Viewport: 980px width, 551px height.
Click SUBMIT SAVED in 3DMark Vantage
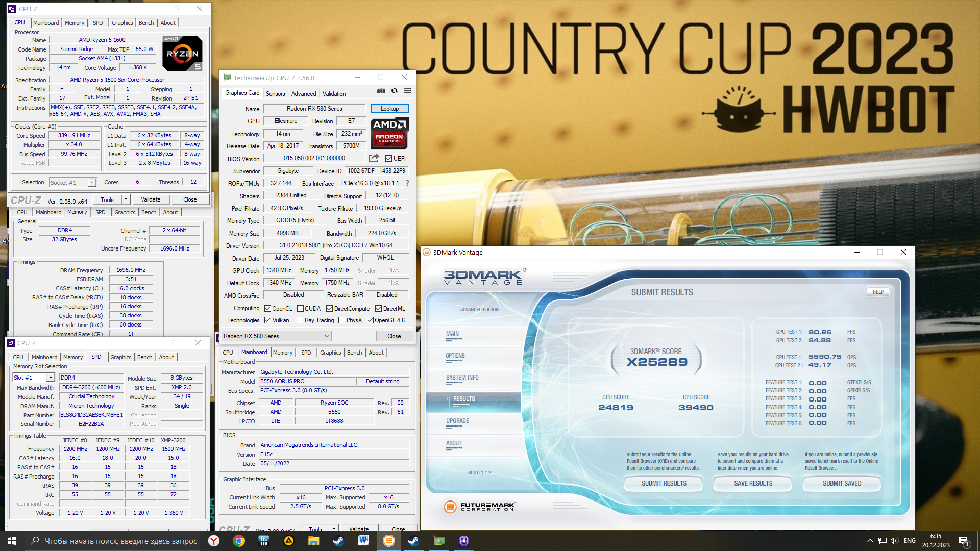tap(842, 484)
